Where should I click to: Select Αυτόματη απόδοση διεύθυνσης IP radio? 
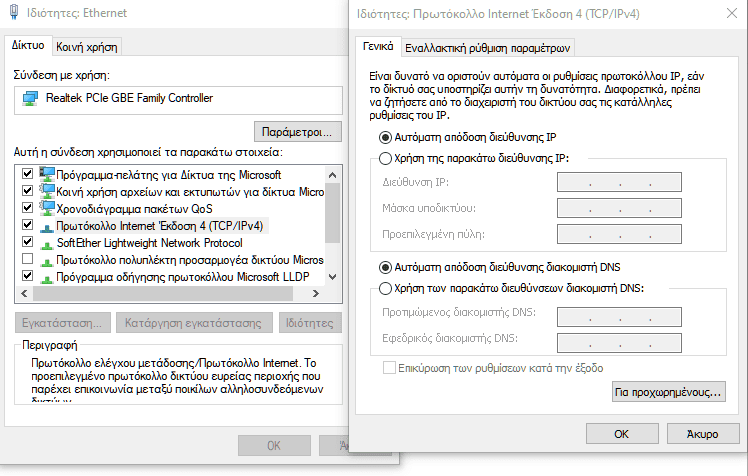click(385, 137)
